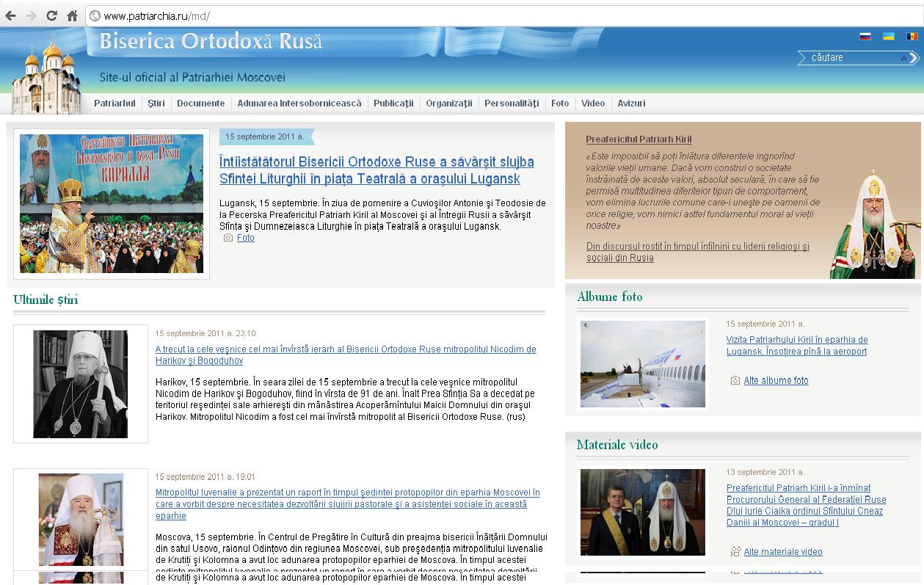Click the quote text starting 'Este imposibil'
The image size is (924, 585).
pyautogui.click(x=703, y=191)
